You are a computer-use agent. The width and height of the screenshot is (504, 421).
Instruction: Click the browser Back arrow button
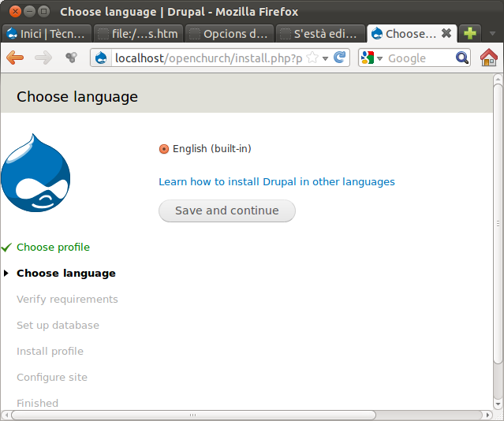tap(15, 58)
